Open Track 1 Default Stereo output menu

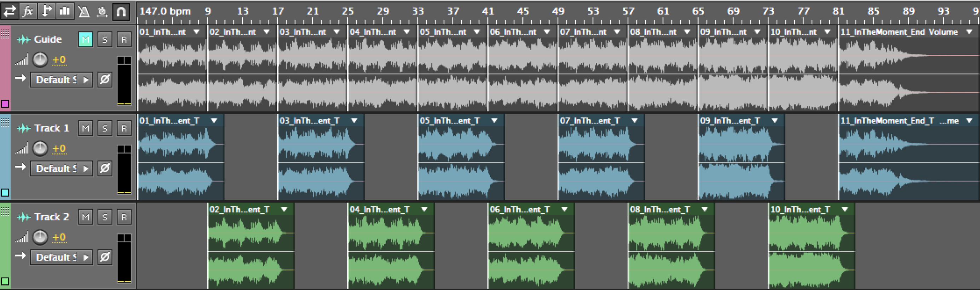[62, 168]
